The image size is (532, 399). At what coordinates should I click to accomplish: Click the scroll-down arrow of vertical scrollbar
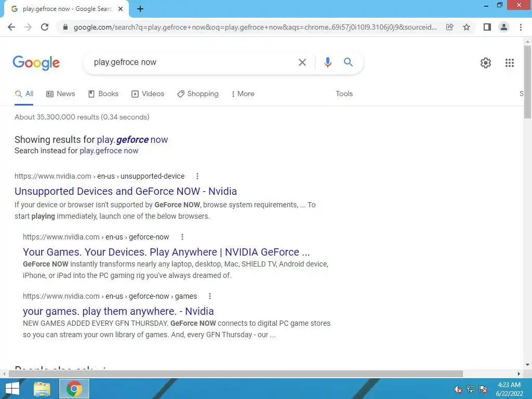click(527, 365)
